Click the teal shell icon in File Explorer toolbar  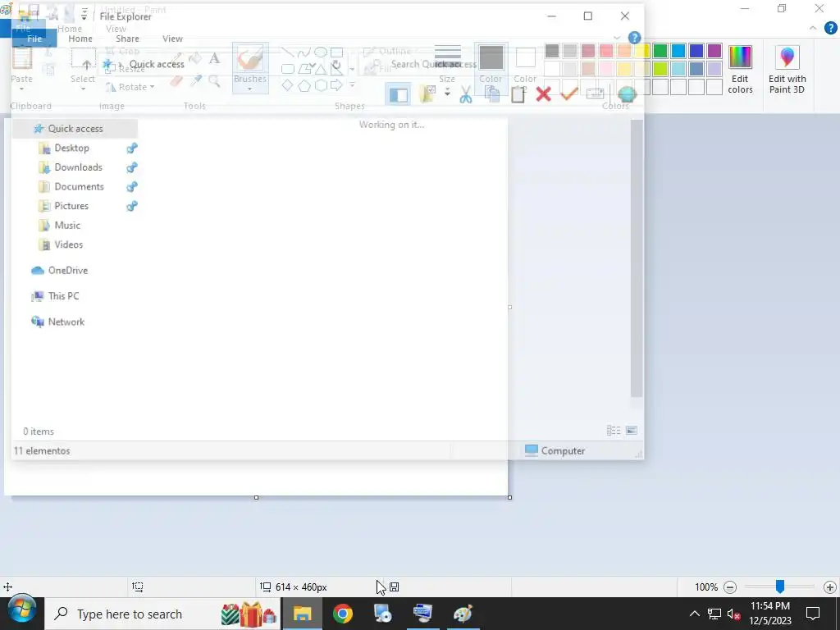[x=627, y=95]
